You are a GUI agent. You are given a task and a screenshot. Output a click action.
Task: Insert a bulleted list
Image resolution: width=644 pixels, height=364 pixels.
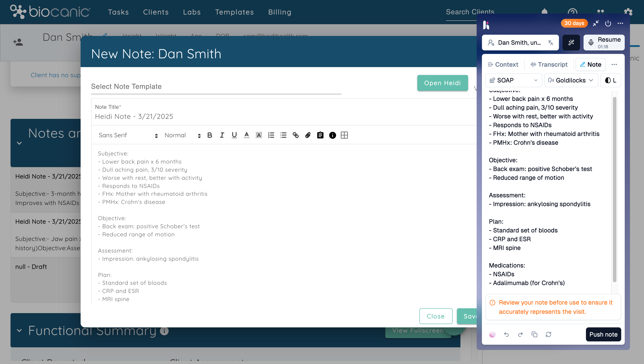[x=283, y=135]
